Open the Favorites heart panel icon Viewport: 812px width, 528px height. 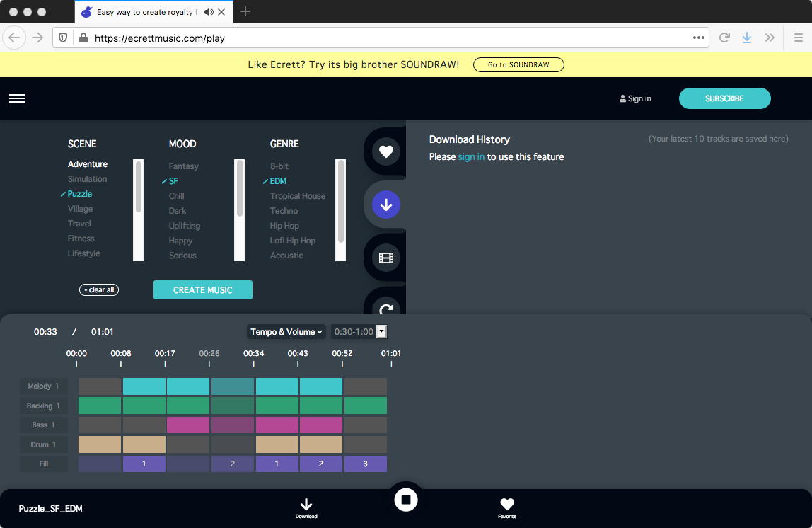[x=385, y=152]
